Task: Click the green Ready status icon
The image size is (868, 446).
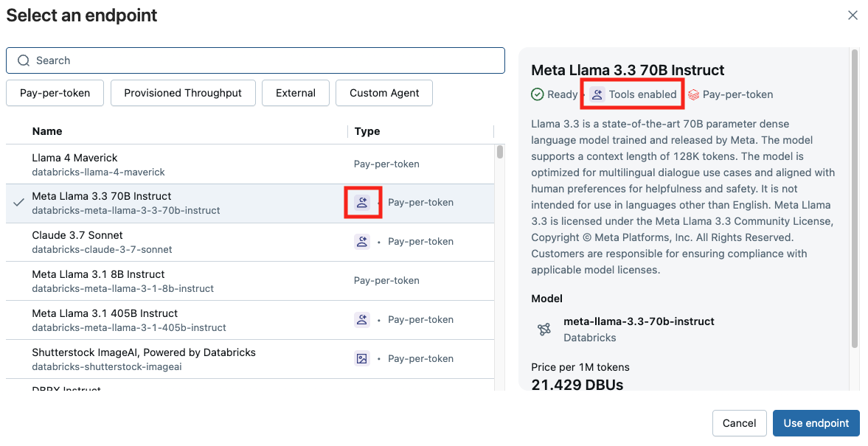Action: pyautogui.click(x=538, y=94)
